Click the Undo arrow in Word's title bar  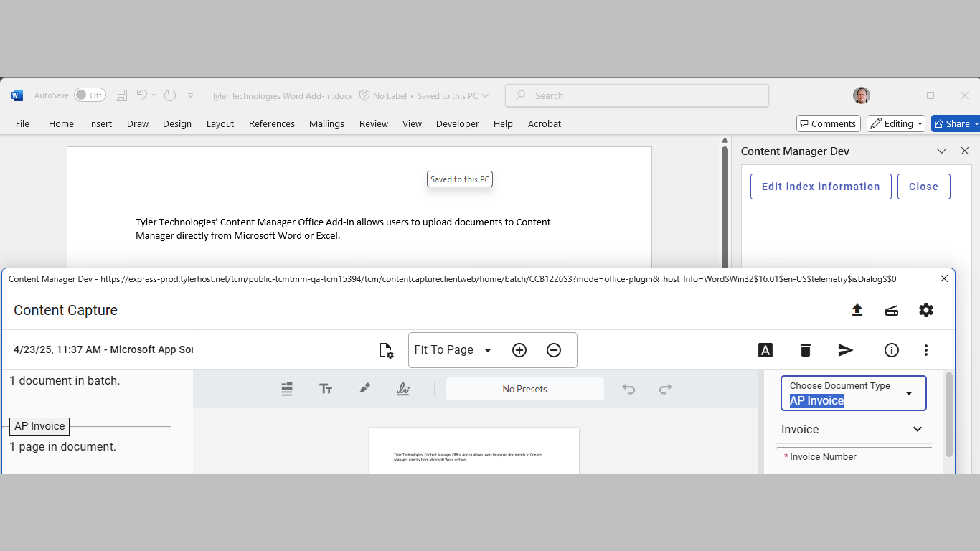pos(141,95)
